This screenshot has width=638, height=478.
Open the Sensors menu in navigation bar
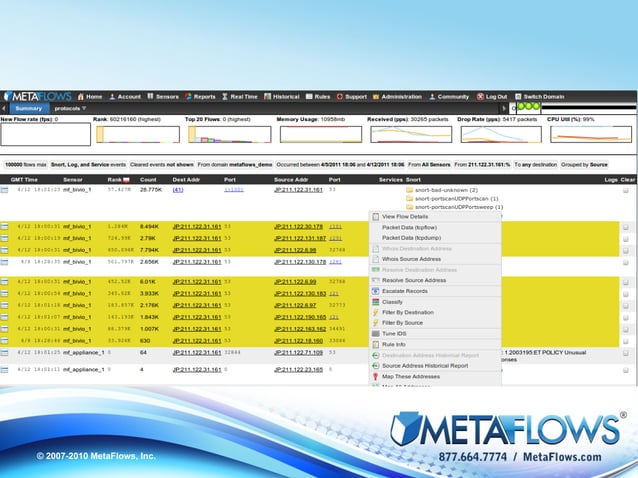coord(163,97)
